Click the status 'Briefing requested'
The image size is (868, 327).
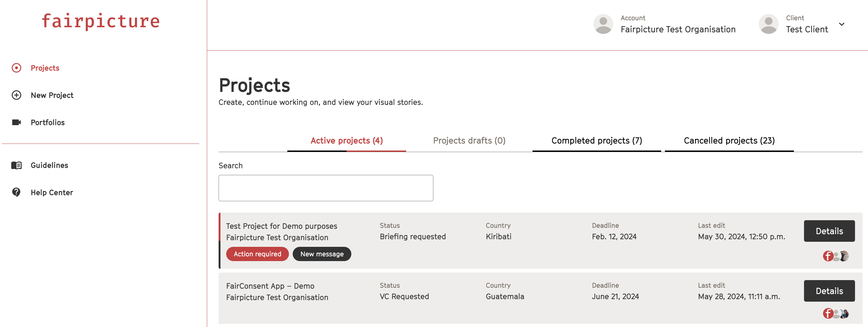pyautogui.click(x=412, y=237)
